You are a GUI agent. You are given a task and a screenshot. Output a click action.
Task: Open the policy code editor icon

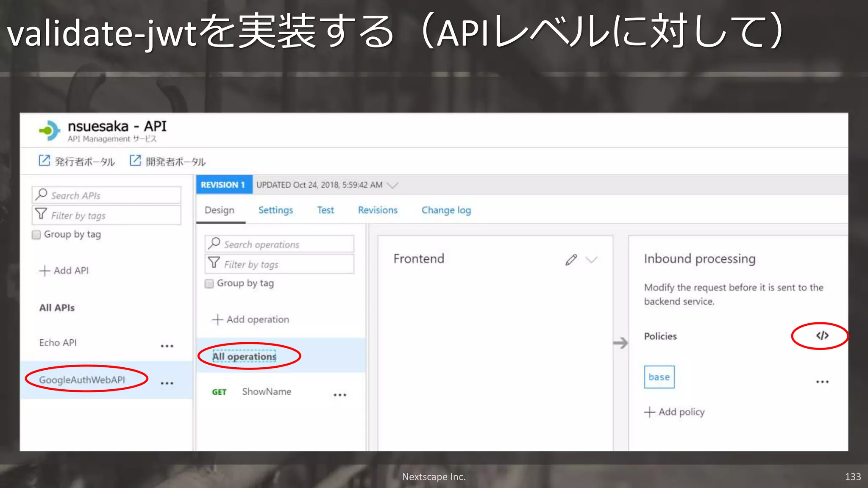(822, 335)
